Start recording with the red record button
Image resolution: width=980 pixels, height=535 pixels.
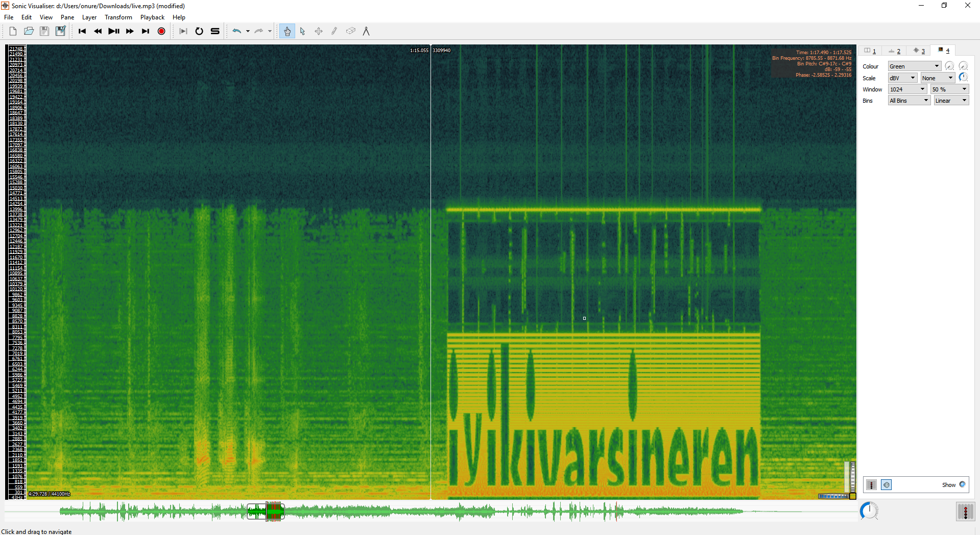pyautogui.click(x=161, y=31)
